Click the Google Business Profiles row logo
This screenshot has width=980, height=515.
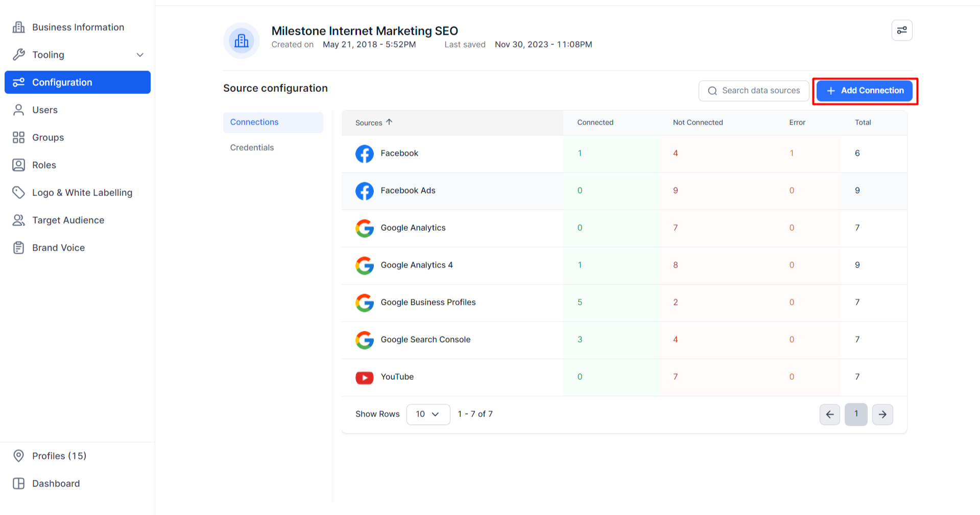365,303
